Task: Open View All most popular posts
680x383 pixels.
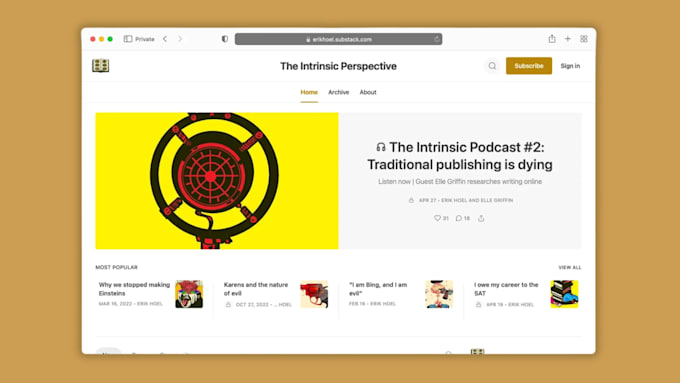Action: pyautogui.click(x=569, y=267)
